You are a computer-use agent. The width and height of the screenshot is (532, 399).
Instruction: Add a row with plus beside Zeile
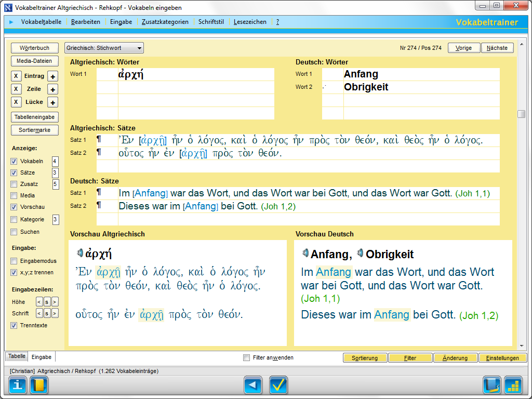[x=52, y=89]
